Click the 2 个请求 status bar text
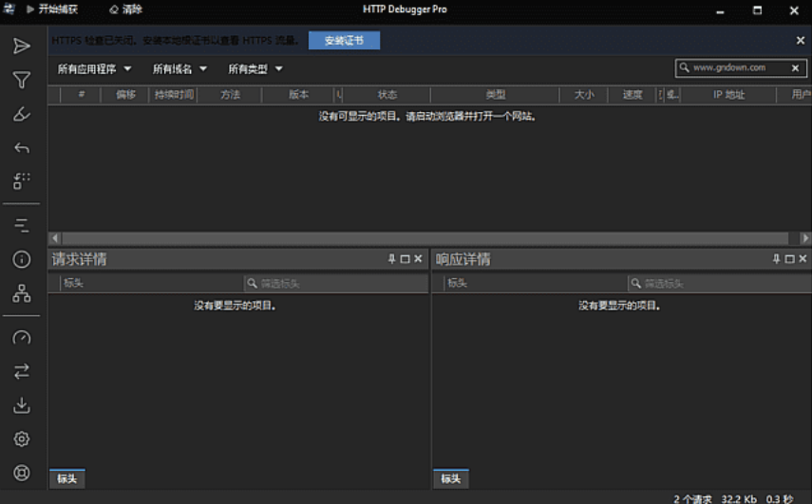This screenshot has height=504, width=812. [x=691, y=499]
